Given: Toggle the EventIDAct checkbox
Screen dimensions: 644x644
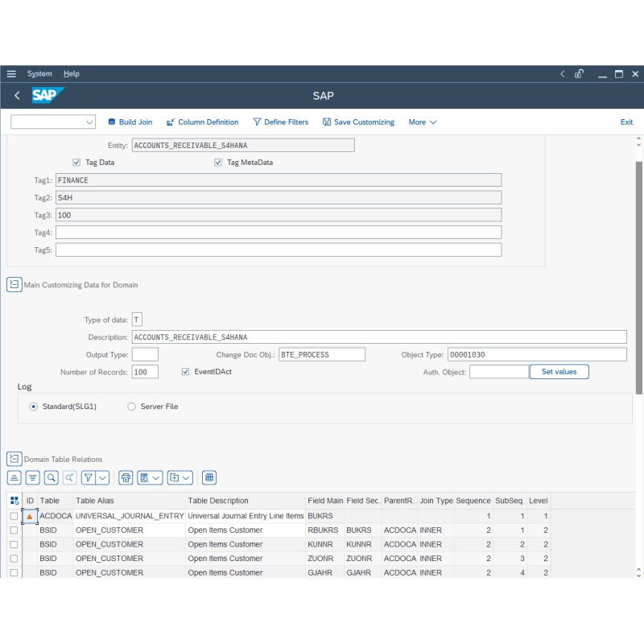Looking at the screenshot, I should coord(185,372).
